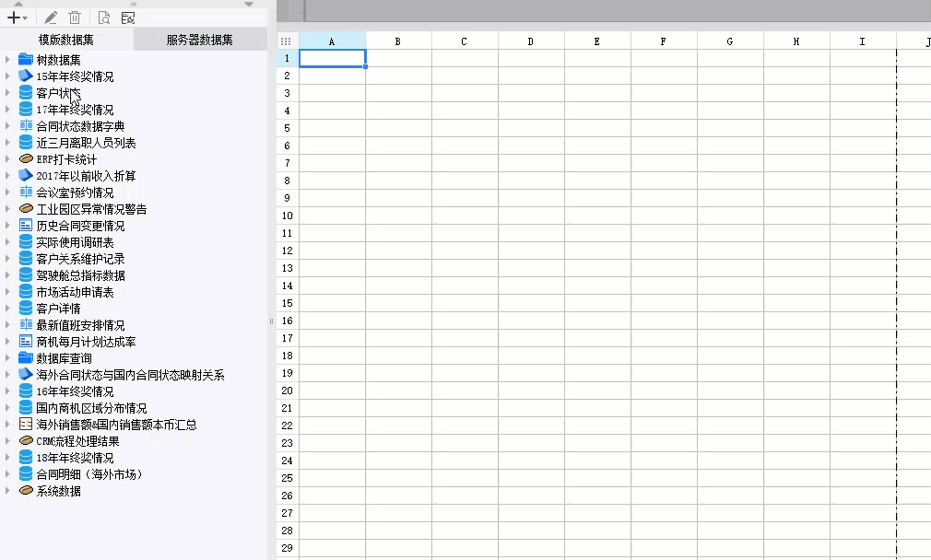Click the database icon of 实际使用调研表
Viewport: 931px width, 560px height.
26,242
